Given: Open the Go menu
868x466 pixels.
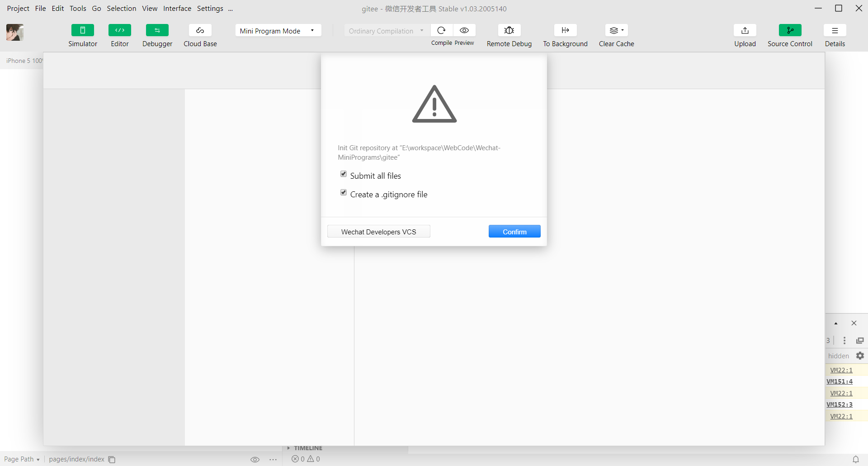Looking at the screenshot, I should click(97, 9).
